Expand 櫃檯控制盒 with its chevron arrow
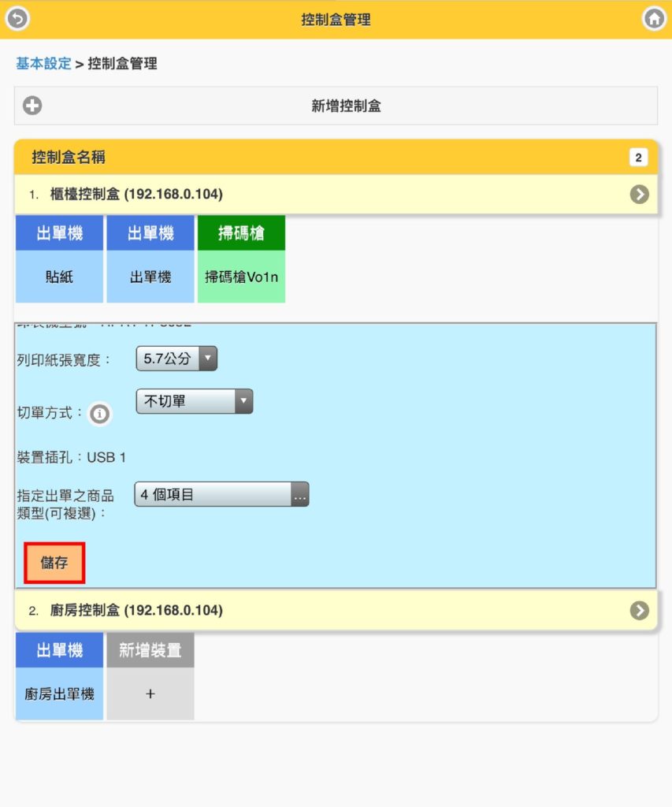 pyautogui.click(x=639, y=195)
